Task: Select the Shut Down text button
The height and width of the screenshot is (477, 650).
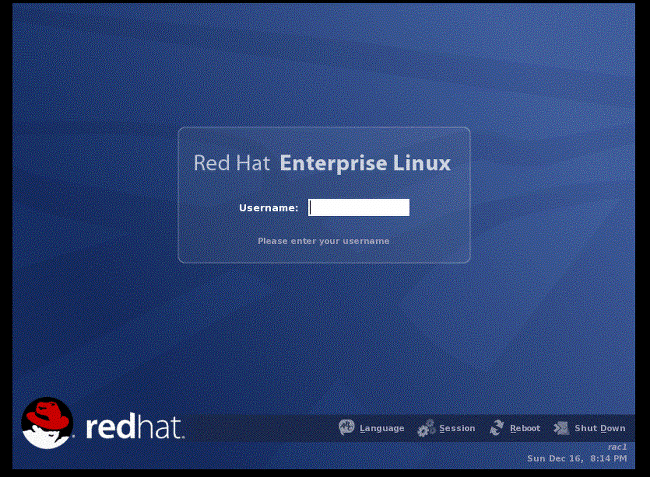Action: [600, 428]
